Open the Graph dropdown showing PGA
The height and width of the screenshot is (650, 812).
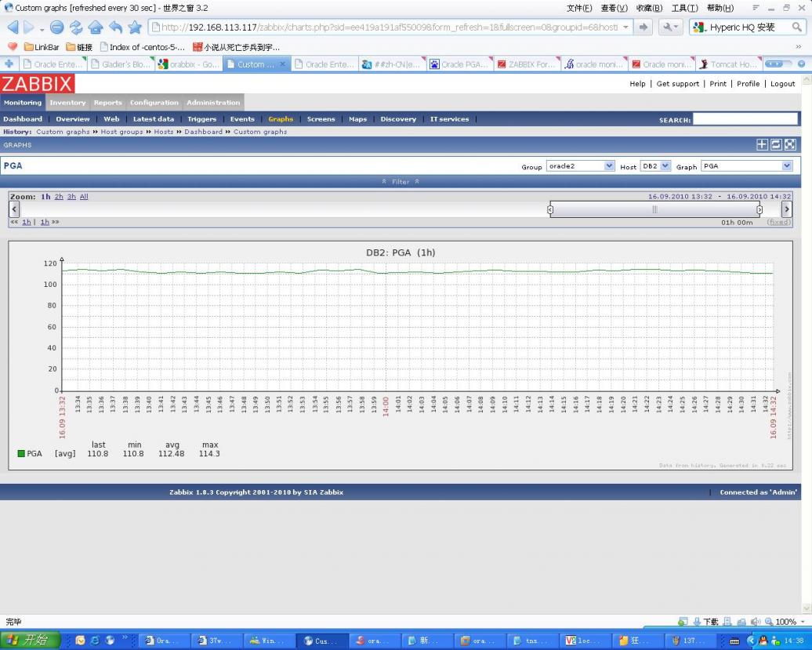[746, 166]
